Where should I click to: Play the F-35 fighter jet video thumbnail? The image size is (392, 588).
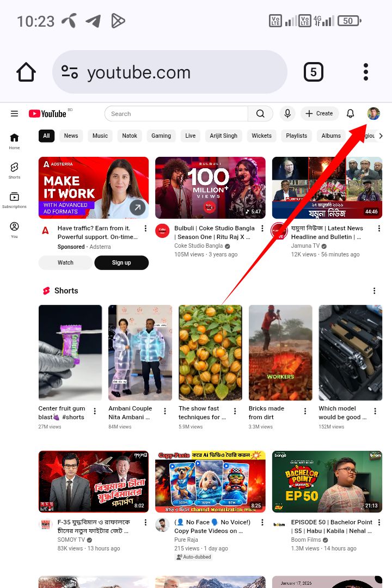(94, 481)
